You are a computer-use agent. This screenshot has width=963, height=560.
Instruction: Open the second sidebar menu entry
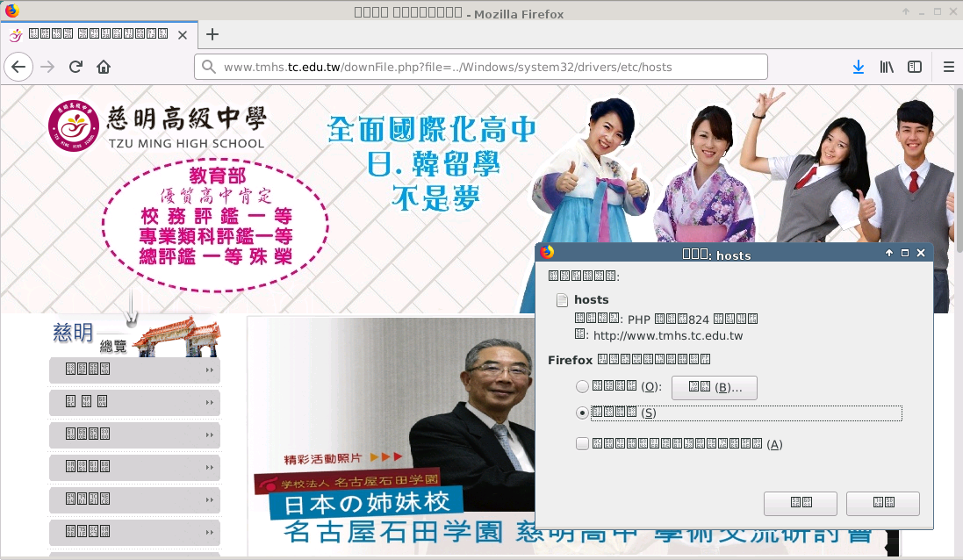[134, 403]
